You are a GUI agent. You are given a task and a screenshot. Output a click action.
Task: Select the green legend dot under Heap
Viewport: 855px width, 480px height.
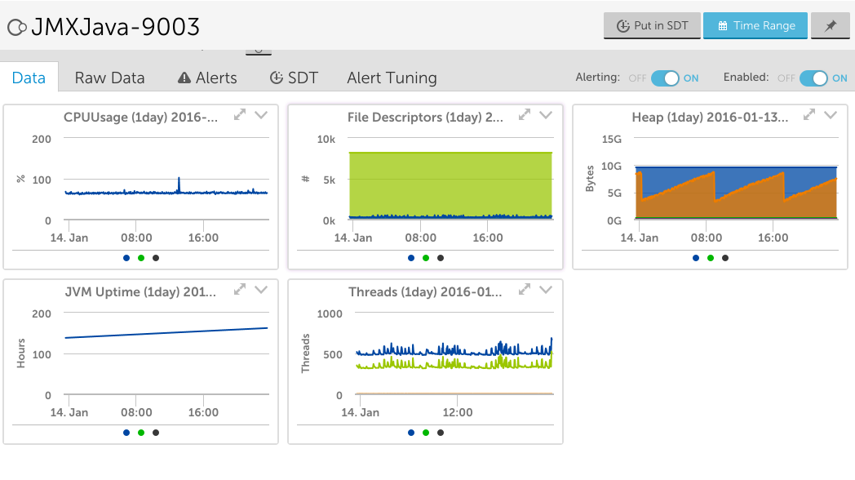click(711, 258)
